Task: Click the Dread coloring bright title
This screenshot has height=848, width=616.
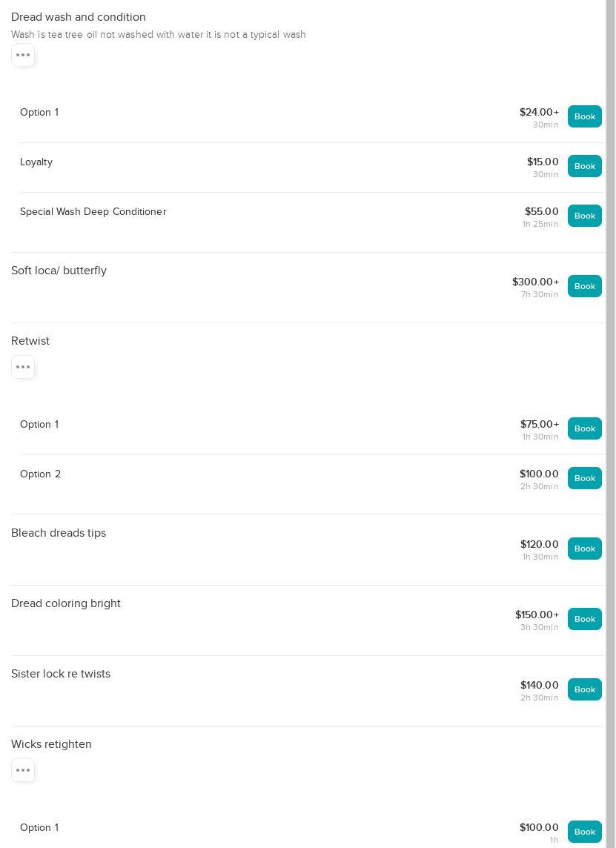Action: 66,603
